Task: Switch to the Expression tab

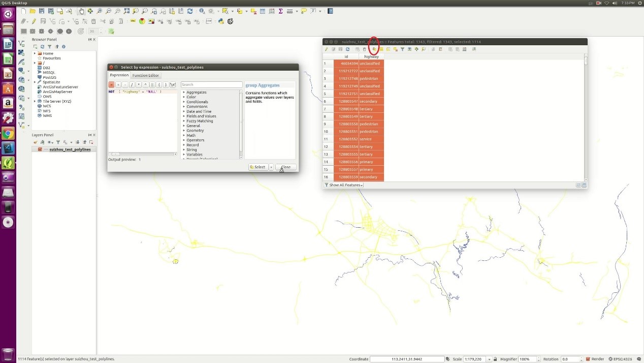Action: click(119, 75)
